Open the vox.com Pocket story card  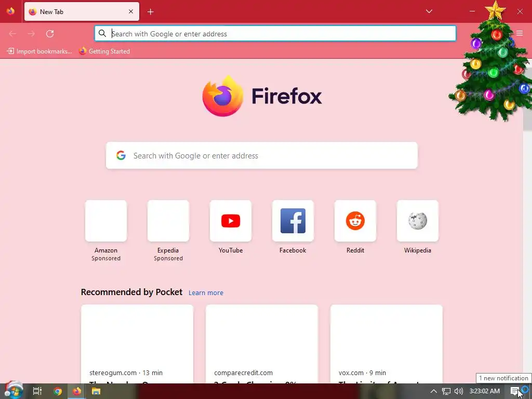(x=387, y=344)
